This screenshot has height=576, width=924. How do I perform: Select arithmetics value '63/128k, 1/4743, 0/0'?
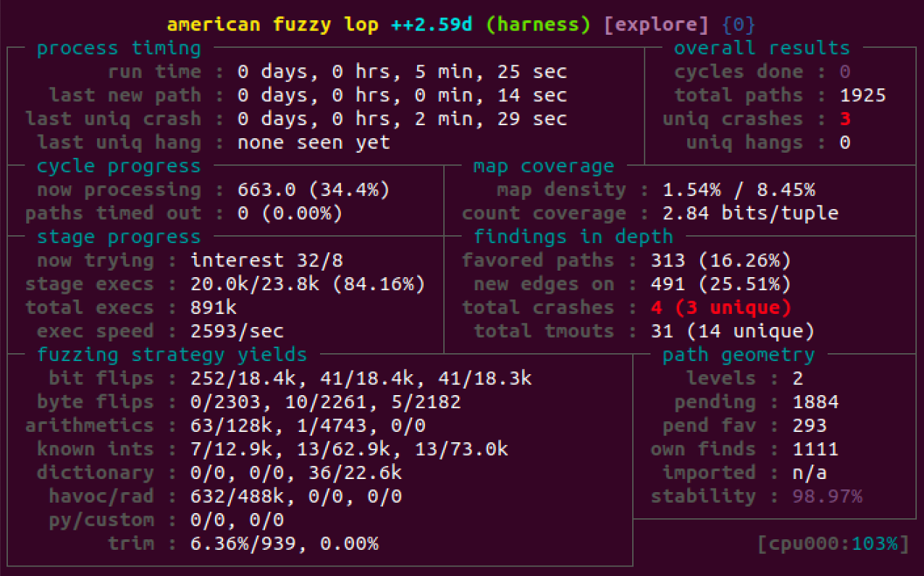click(x=308, y=425)
